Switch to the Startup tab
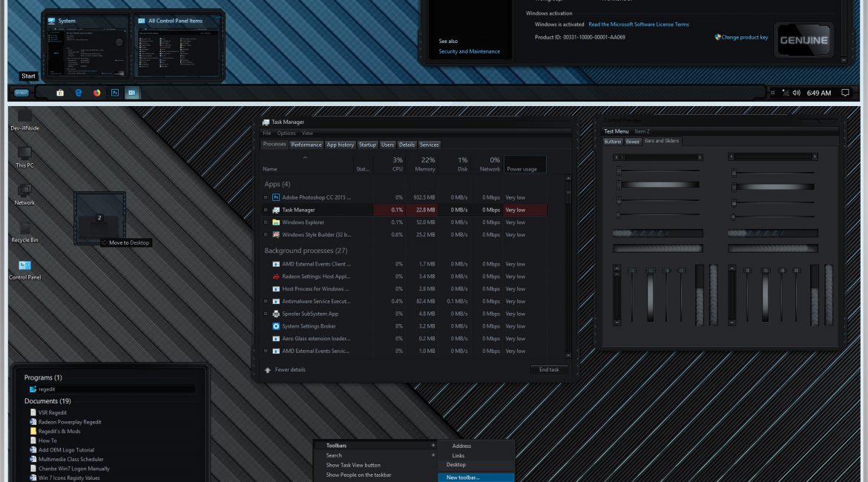Image resolution: width=868 pixels, height=482 pixels. coord(367,145)
